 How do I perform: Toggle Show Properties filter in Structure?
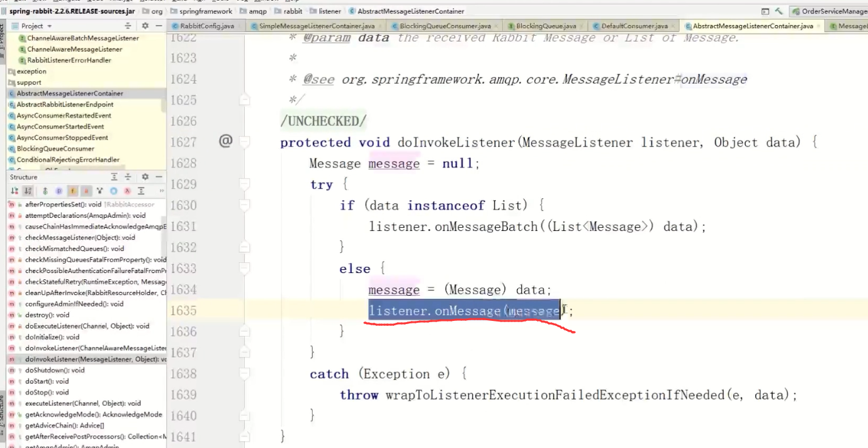[x=59, y=191]
